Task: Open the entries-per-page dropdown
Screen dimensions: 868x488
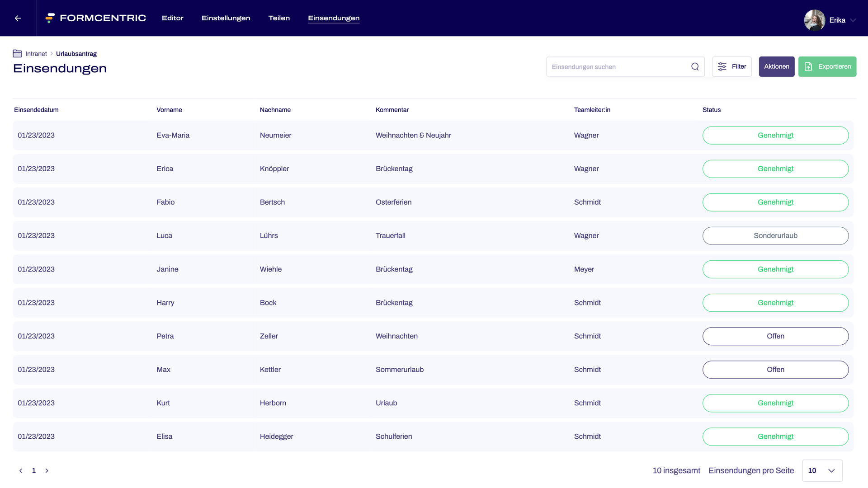Action: click(x=822, y=471)
